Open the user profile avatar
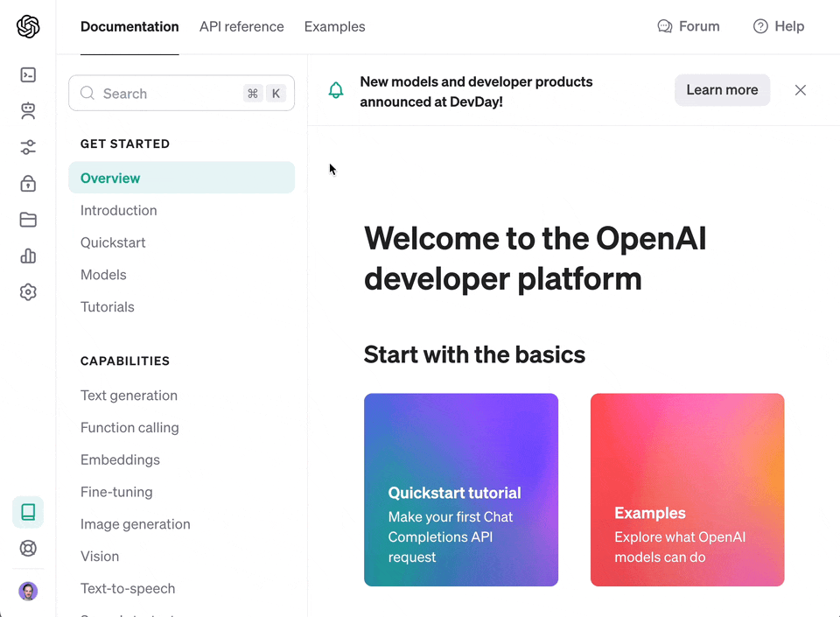The height and width of the screenshot is (617, 840). tap(28, 592)
